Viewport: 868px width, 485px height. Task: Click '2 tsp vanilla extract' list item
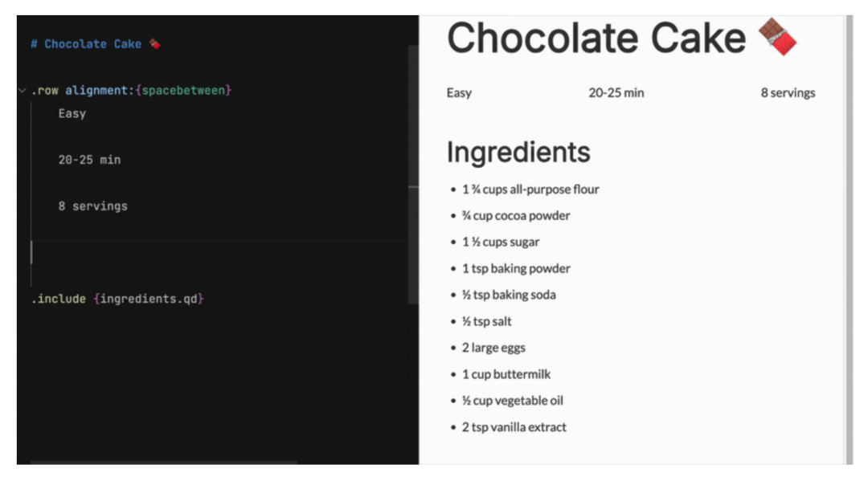[x=514, y=427]
